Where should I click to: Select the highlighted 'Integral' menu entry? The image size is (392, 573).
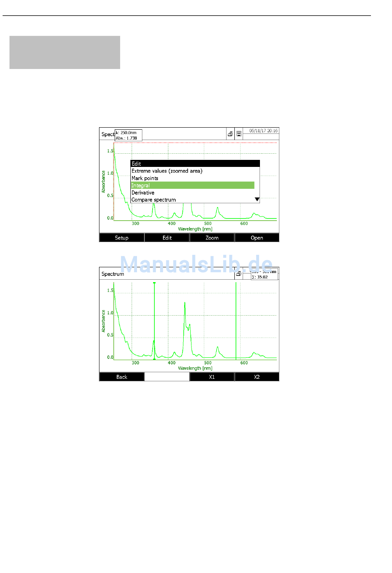point(193,185)
